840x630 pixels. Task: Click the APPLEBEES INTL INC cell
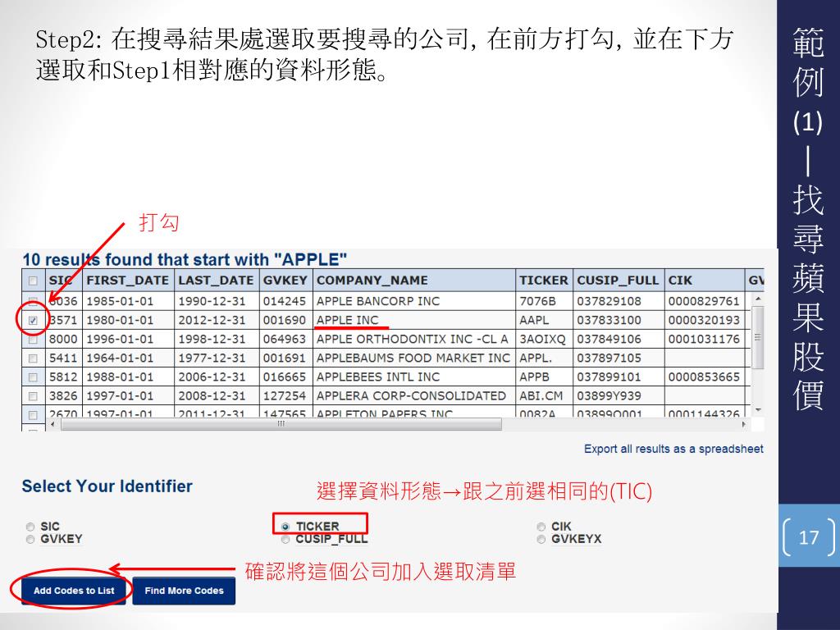[x=414, y=377]
